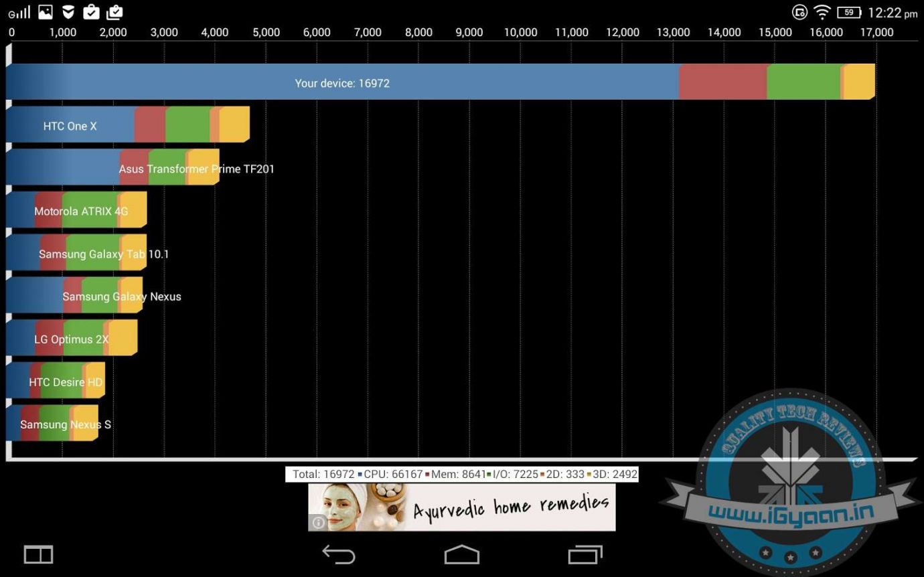Tap the ad info icon on banner
924x577 pixels.
click(318, 522)
